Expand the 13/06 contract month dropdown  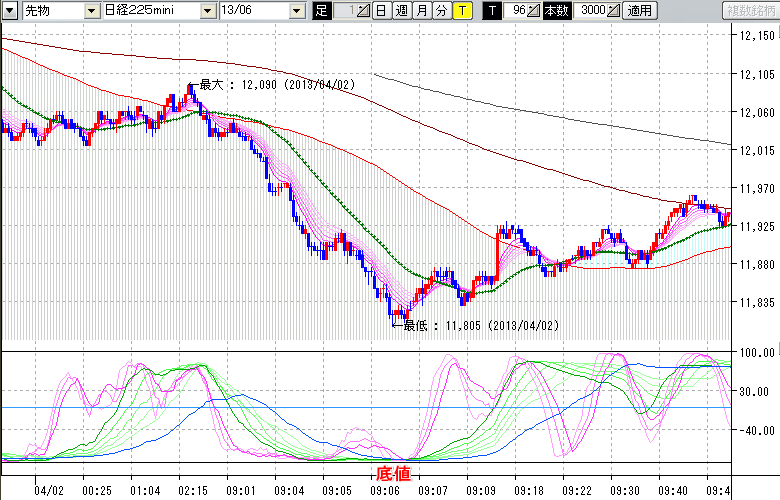(297, 11)
